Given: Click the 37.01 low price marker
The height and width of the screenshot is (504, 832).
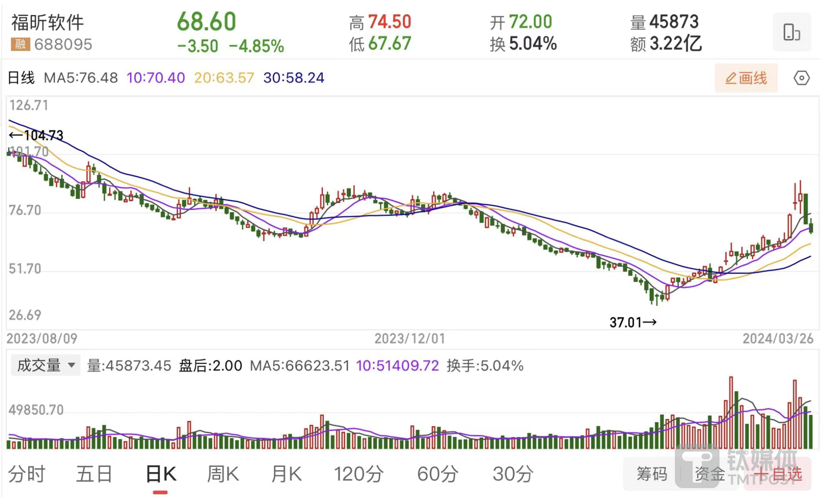Looking at the screenshot, I should 632,322.
